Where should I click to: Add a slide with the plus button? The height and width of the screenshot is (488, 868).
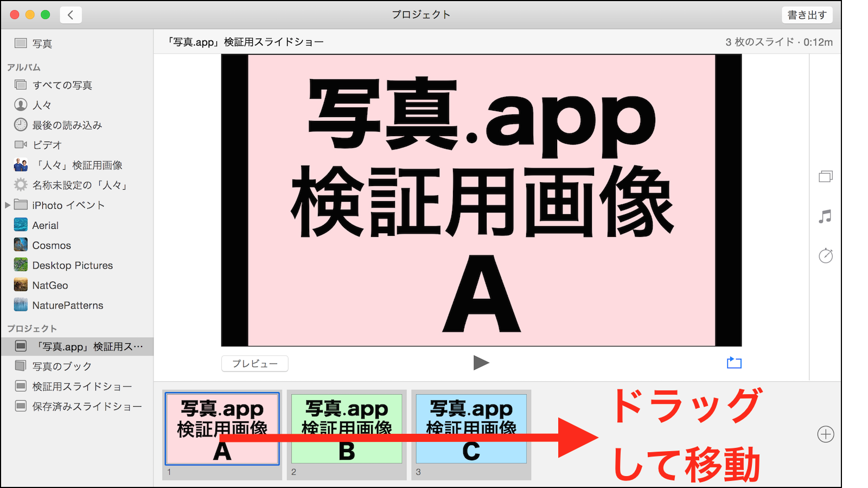click(826, 434)
